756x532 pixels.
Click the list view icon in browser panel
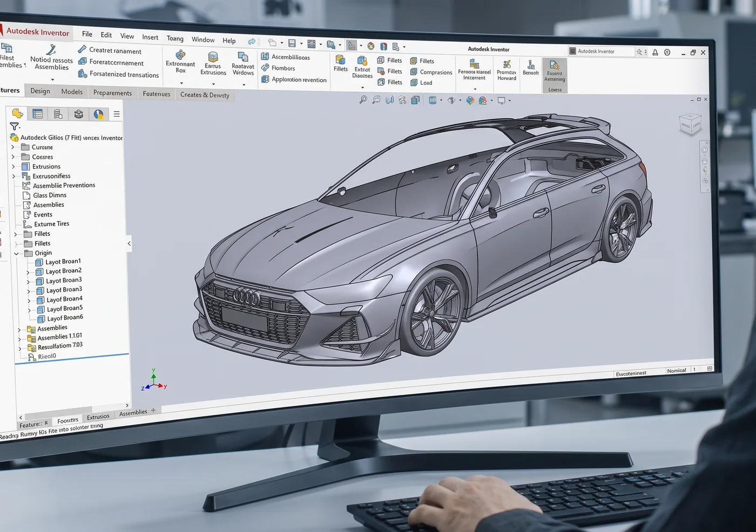coord(37,113)
